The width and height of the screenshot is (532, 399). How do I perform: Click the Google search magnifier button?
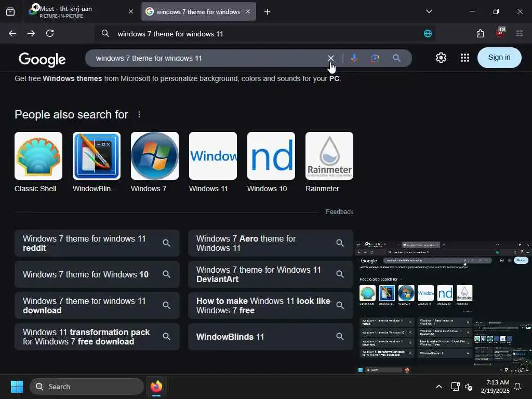tap(396, 58)
